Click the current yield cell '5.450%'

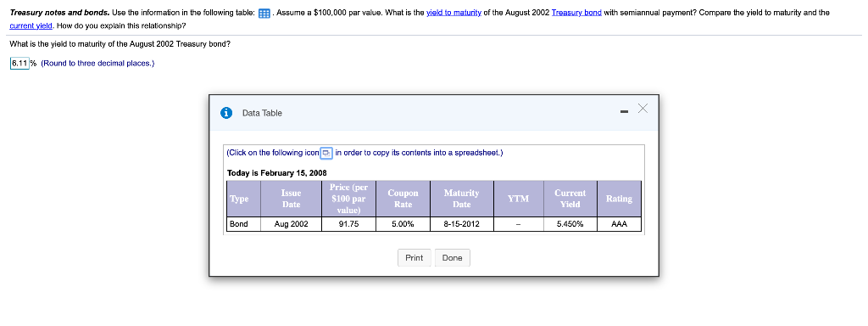pos(570,224)
